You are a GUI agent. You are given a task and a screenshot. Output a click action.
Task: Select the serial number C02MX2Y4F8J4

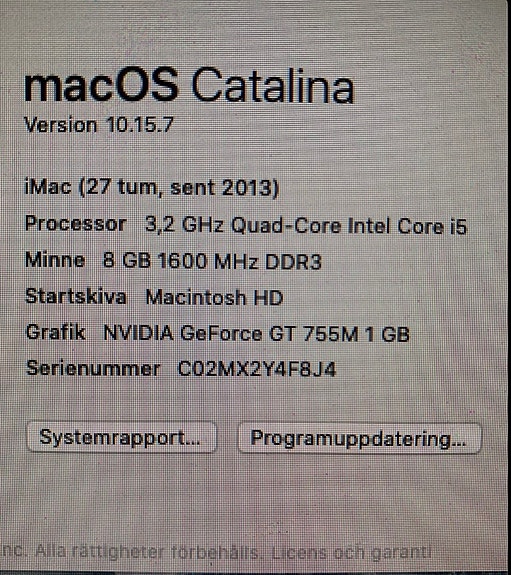[256, 369]
